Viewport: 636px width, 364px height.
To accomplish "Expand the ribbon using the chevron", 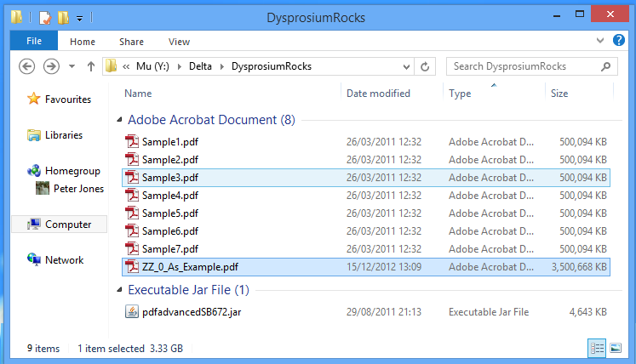I will click(602, 40).
